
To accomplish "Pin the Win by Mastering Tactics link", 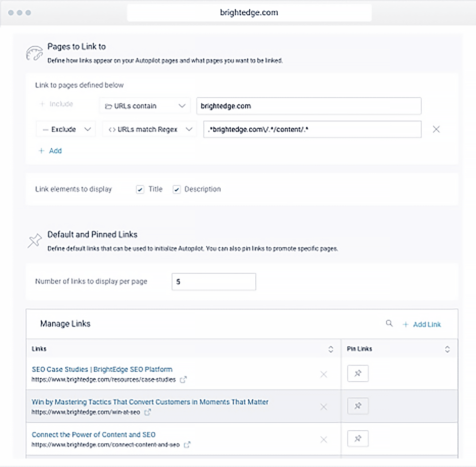I will (x=358, y=406).
